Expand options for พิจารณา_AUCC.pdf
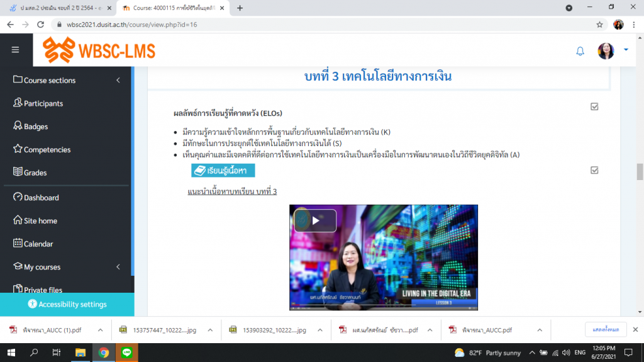 coord(540,330)
